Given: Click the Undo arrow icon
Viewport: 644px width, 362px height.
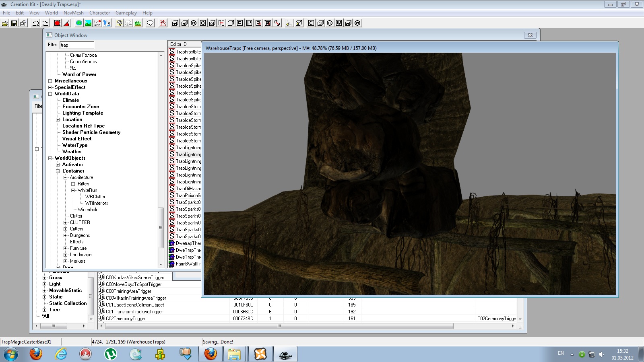Looking at the screenshot, I should click(36, 23).
